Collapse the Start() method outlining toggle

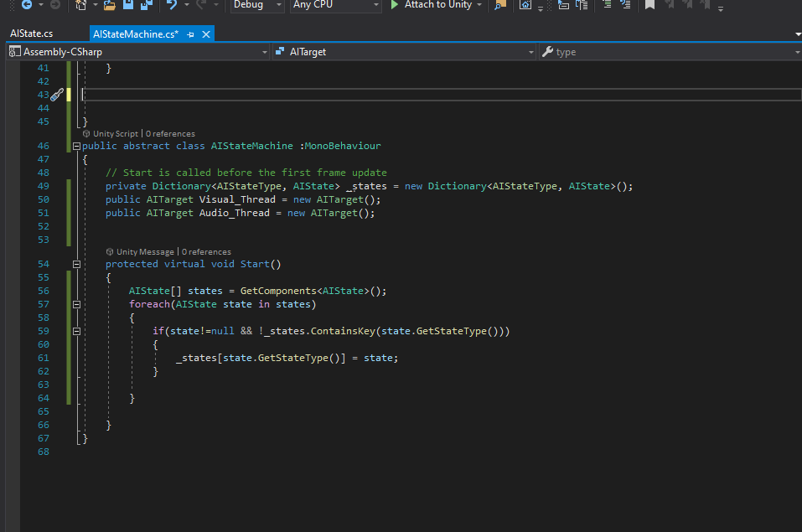pos(76,265)
